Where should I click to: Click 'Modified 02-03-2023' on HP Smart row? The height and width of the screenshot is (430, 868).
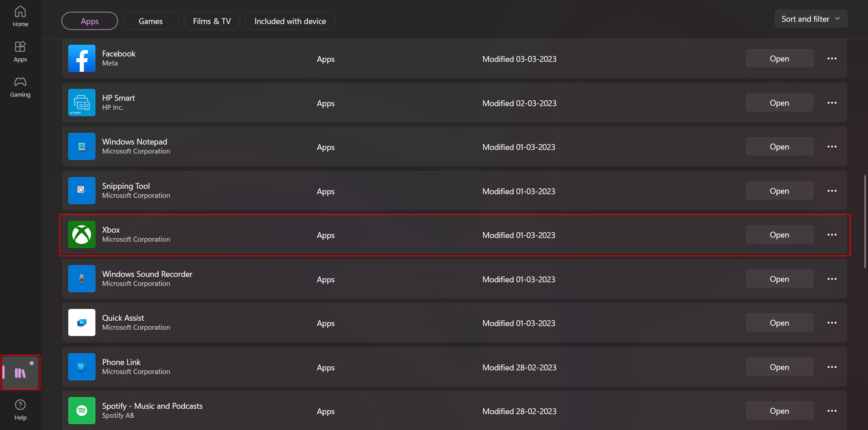tap(519, 103)
